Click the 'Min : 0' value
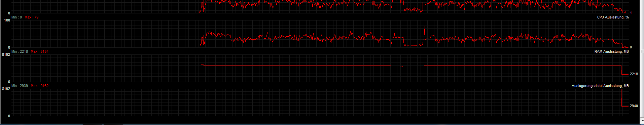 pyautogui.click(x=16, y=17)
